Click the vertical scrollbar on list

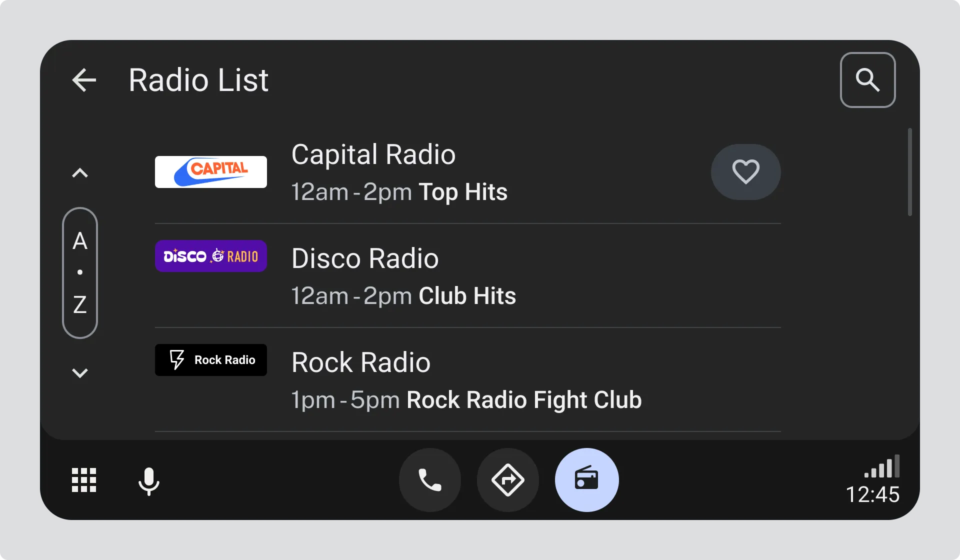[x=909, y=172]
